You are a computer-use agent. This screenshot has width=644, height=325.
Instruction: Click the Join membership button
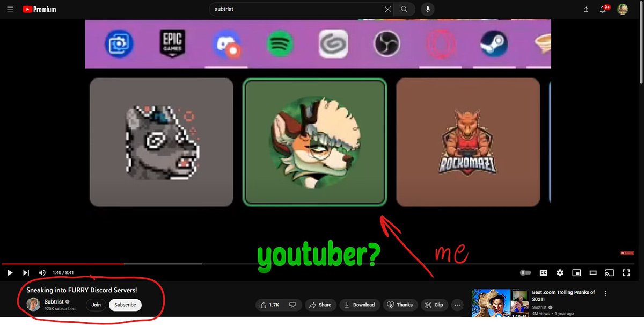96,305
